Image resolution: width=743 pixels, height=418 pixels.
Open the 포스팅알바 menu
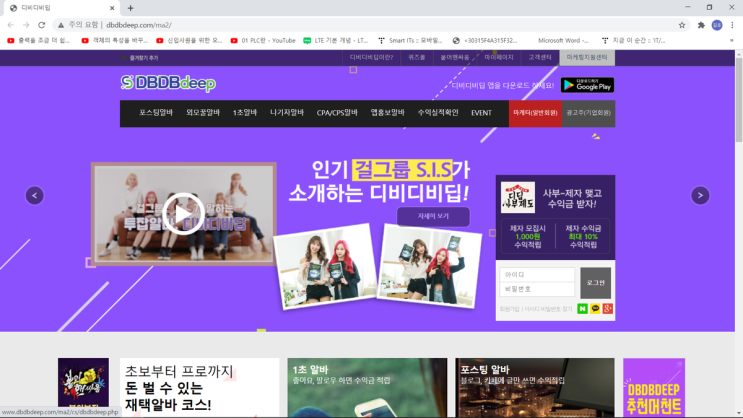156,113
